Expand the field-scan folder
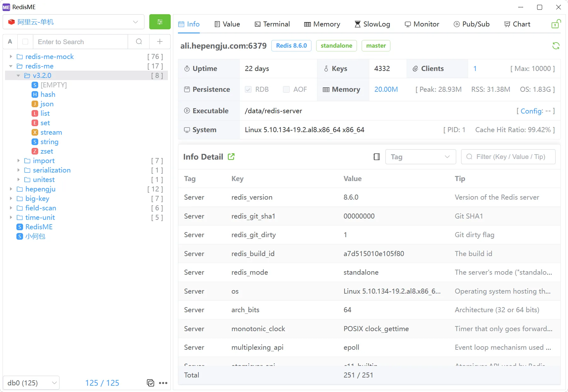 11,208
